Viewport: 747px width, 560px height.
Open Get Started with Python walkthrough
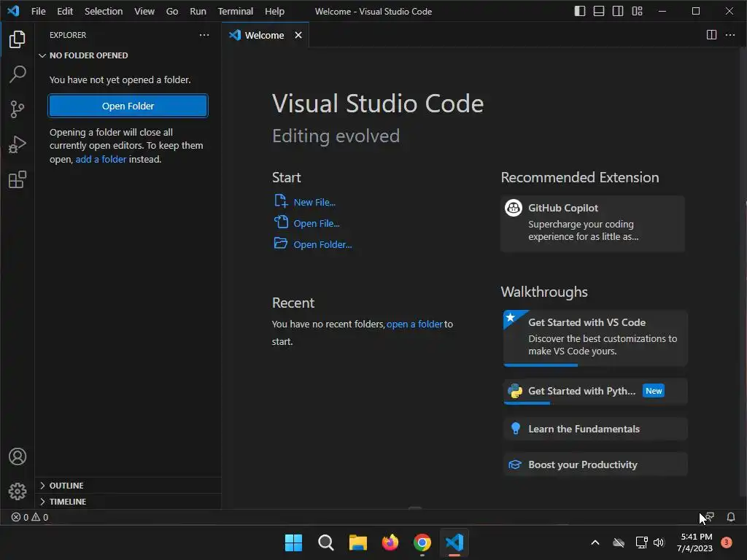click(595, 391)
